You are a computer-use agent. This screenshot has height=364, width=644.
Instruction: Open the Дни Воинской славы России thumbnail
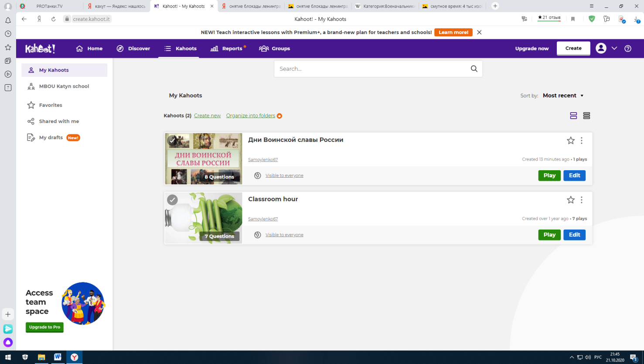tap(203, 159)
